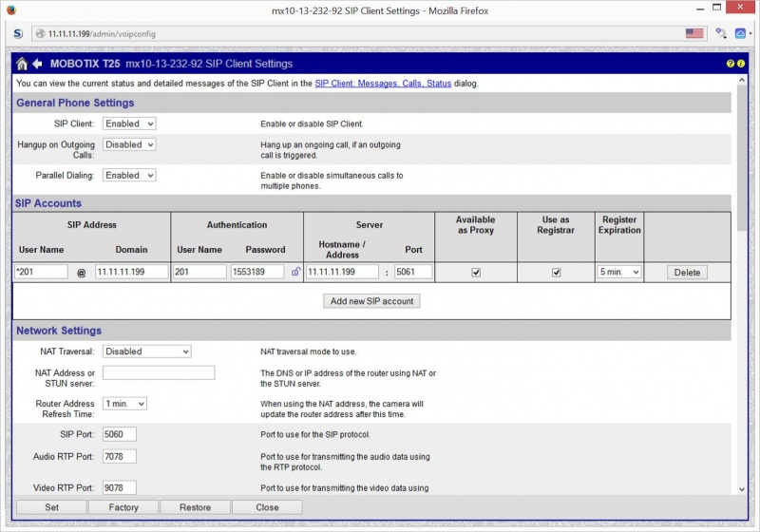The width and height of the screenshot is (760, 532).
Task: Click the Factory button
Action: (x=123, y=507)
